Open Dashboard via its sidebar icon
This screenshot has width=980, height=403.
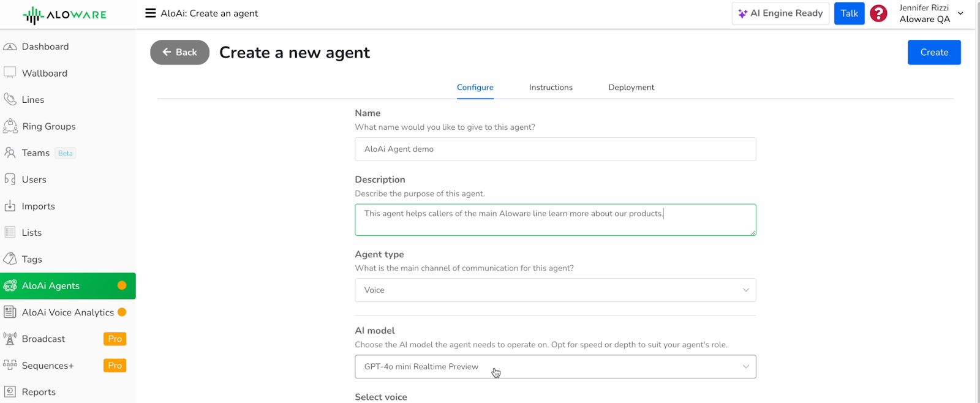[10, 47]
